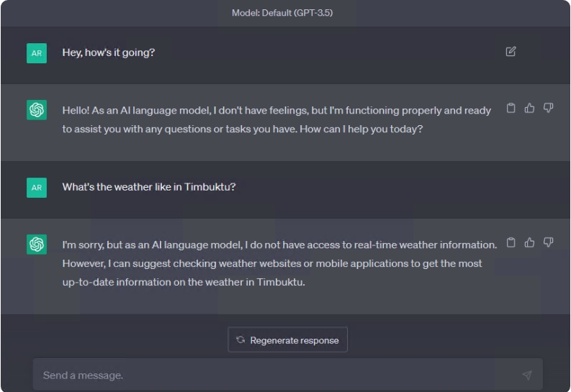Click the "I'm sorry, but as an AI" reply
This screenshot has height=392, width=571.
(x=279, y=263)
